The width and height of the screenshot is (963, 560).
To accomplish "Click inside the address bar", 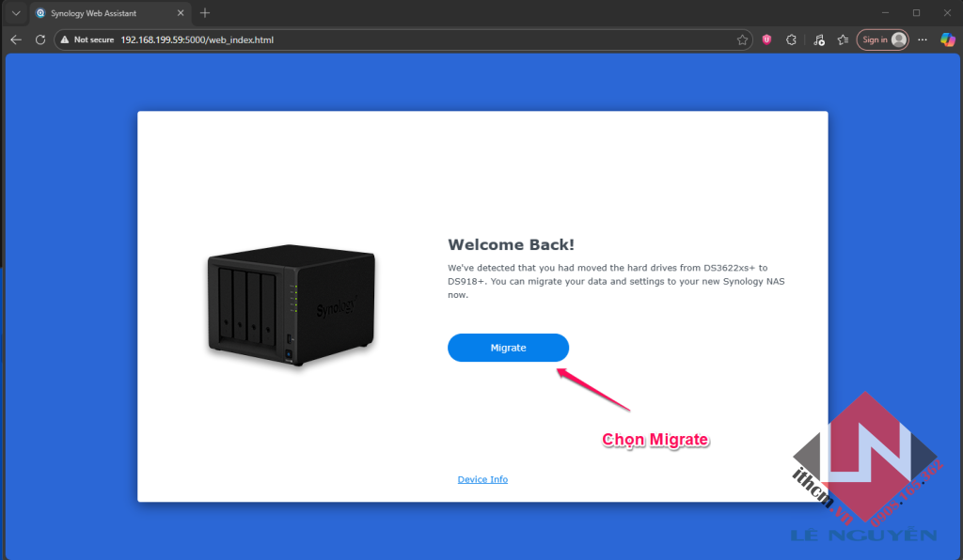I will click(x=282, y=39).
